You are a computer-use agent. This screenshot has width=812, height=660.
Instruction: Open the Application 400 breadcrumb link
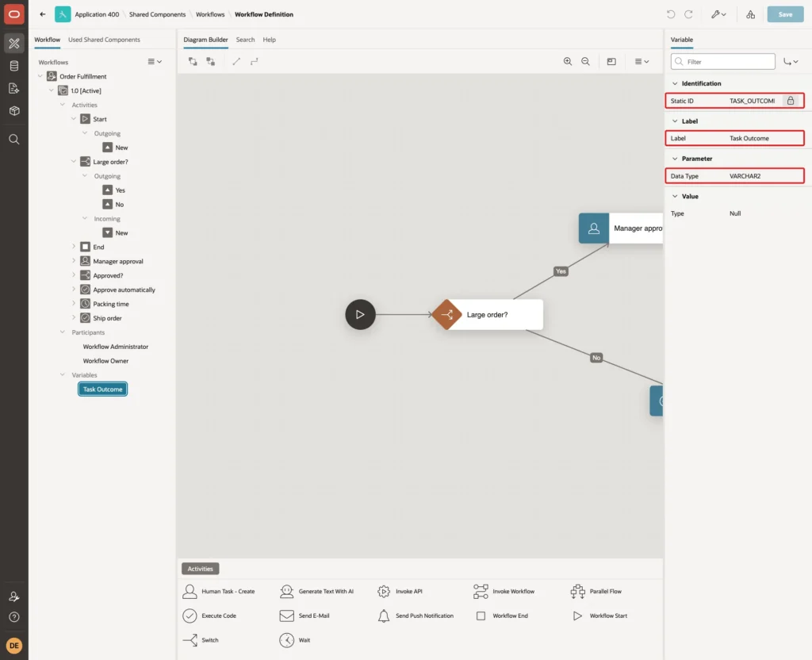pyautogui.click(x=97, y=14)
